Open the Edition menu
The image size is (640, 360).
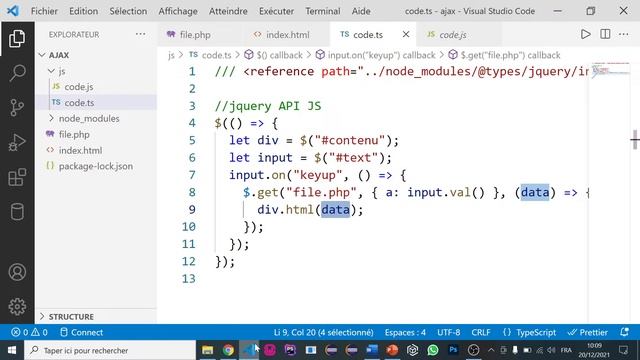(83, 11)
